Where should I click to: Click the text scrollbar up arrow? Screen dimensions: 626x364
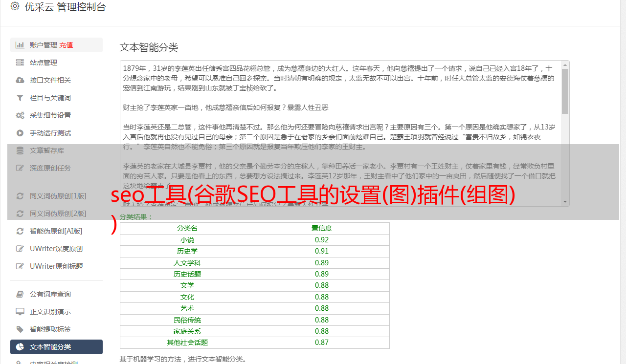click(x=565, y=64)
